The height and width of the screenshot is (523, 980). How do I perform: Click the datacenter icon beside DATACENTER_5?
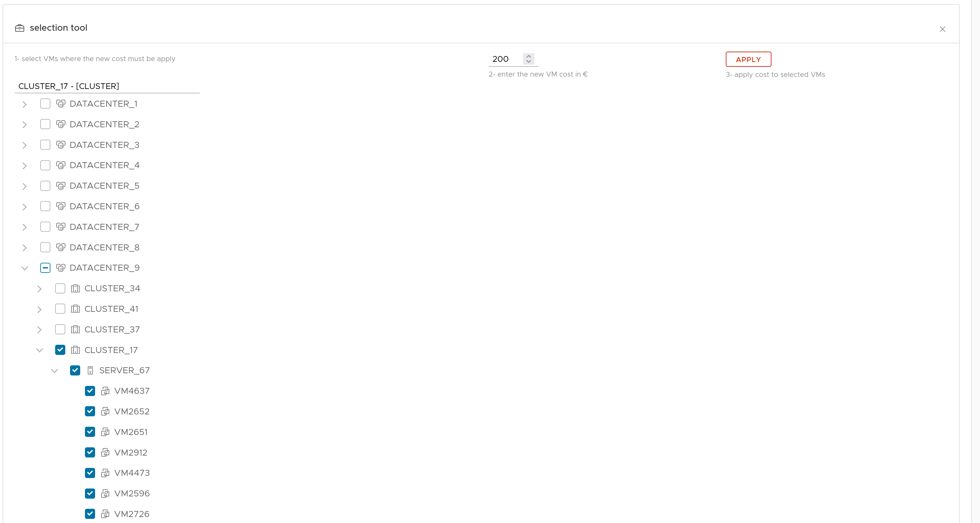[x=61, y=186]
